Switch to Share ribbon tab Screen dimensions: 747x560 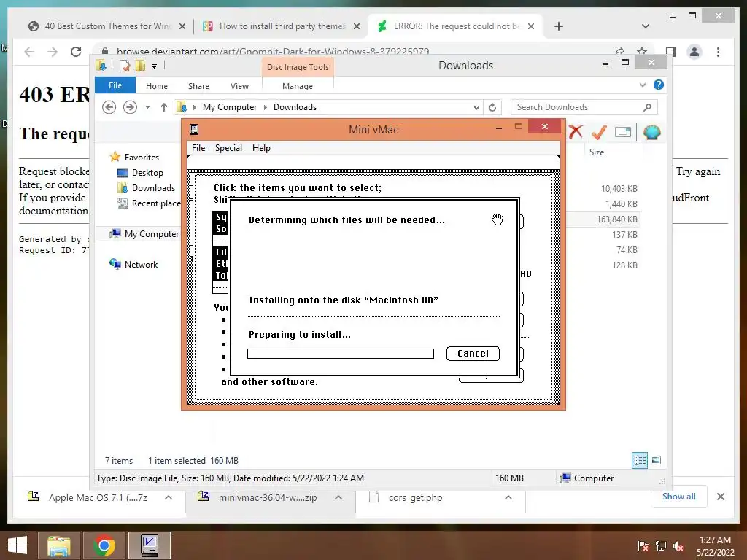click(198, 86)
